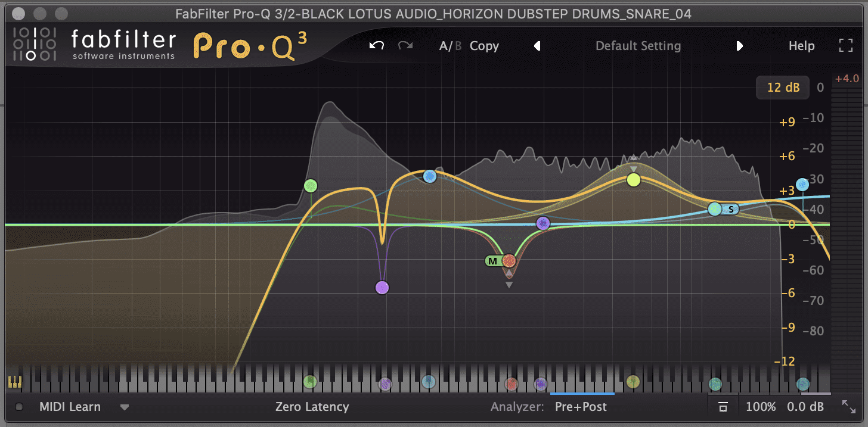Viewport: 868px width, 427px height.
Task: Click the +4.0 peak level readout
Action: (x=846, y=79)
